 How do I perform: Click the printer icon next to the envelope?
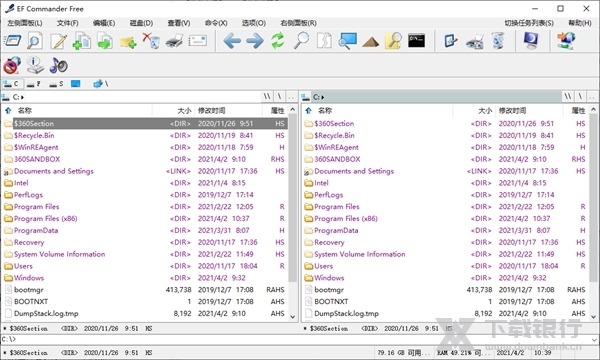tap(174, 41)
